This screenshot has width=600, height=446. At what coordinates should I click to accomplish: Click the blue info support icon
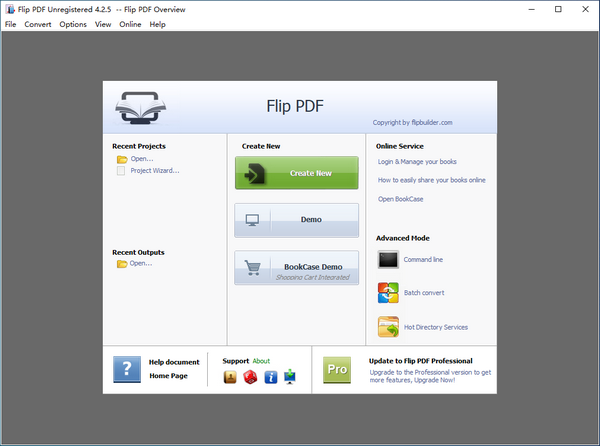click(x=270, y=377)
